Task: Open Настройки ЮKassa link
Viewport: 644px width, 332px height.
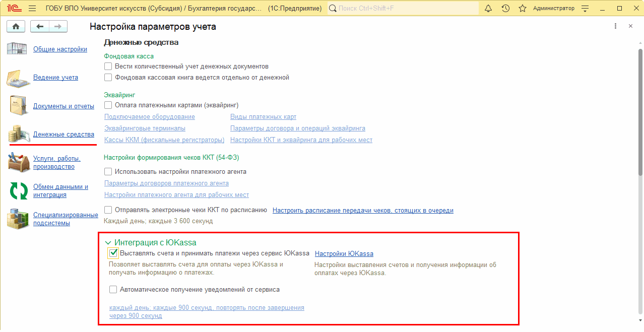Action: pyautogui.click(x=344, y=253)
